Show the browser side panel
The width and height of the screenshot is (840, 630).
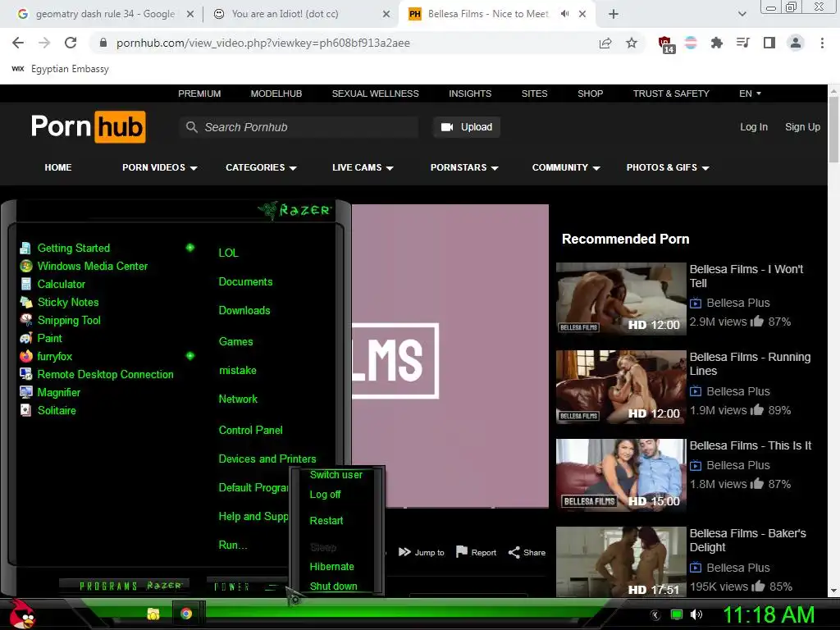click(769, 43)
